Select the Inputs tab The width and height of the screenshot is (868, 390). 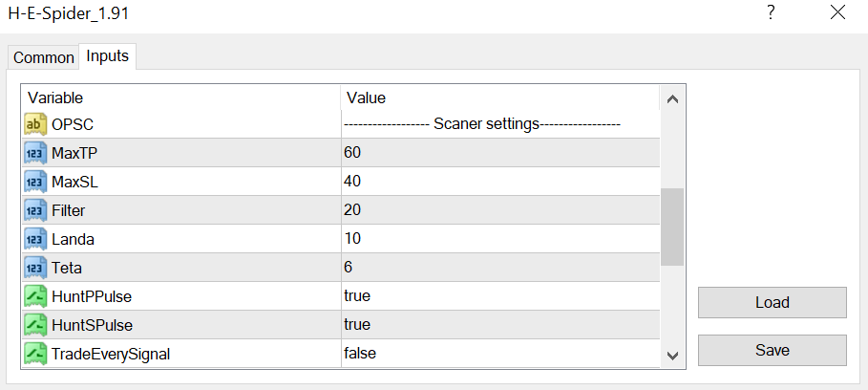pos(107,56)
